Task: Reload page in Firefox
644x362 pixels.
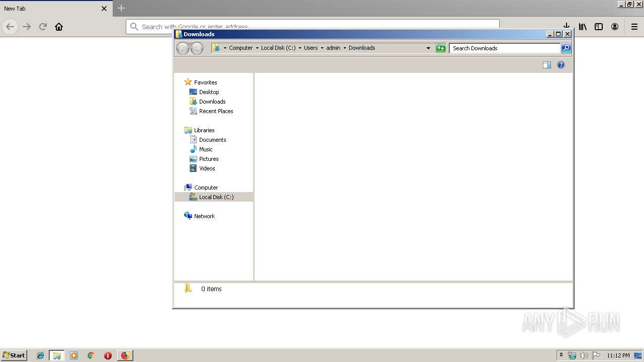Action: (x=43, y=27)
